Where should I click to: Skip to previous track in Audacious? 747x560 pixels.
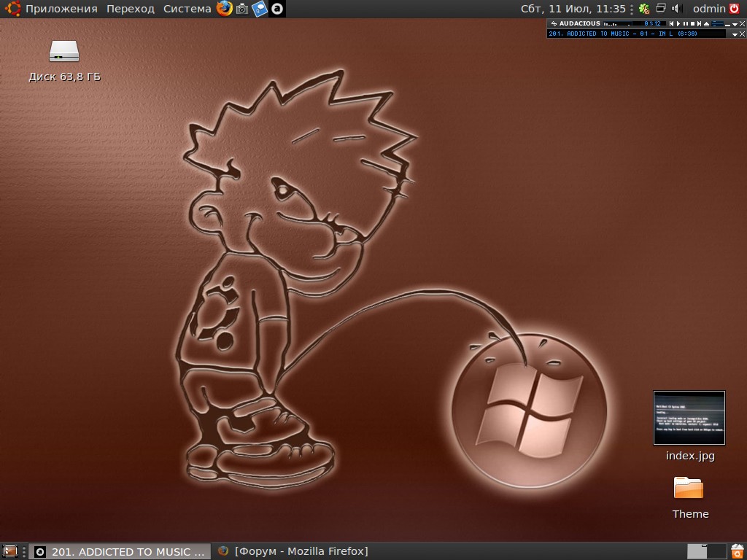[671, 24]
